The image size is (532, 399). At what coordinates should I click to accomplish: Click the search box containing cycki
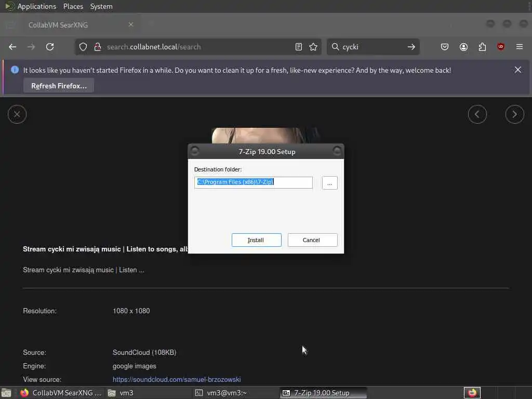coord(373,47)
